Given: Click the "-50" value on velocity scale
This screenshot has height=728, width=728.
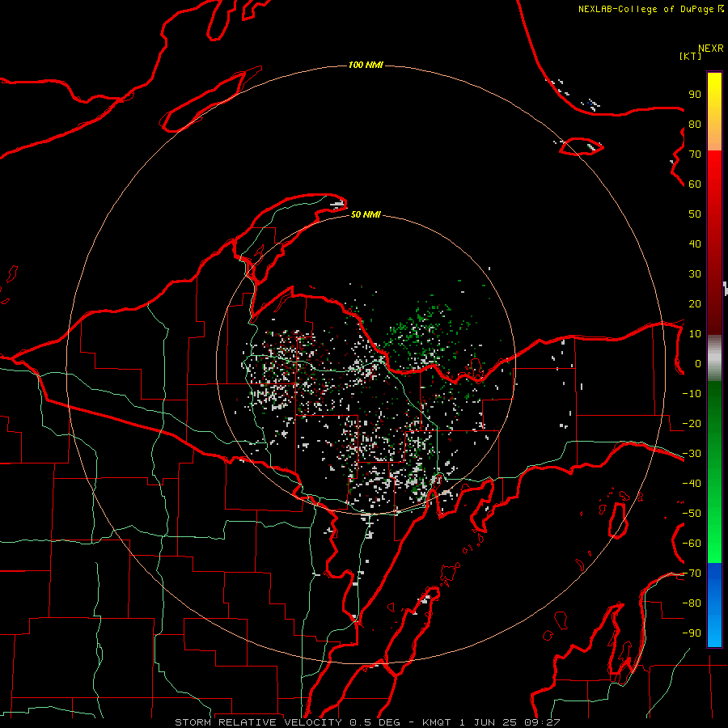Looking at the screenshot, I should [692, 514].
